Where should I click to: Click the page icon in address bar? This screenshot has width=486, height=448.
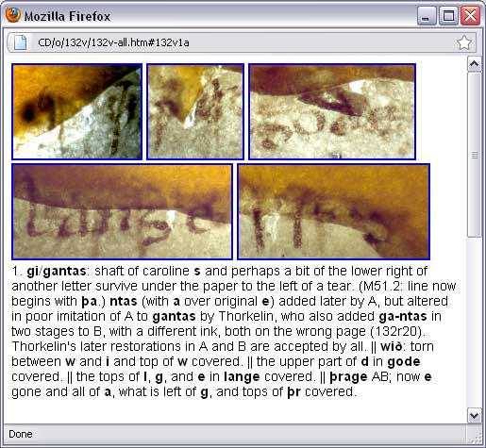(20, 42)
